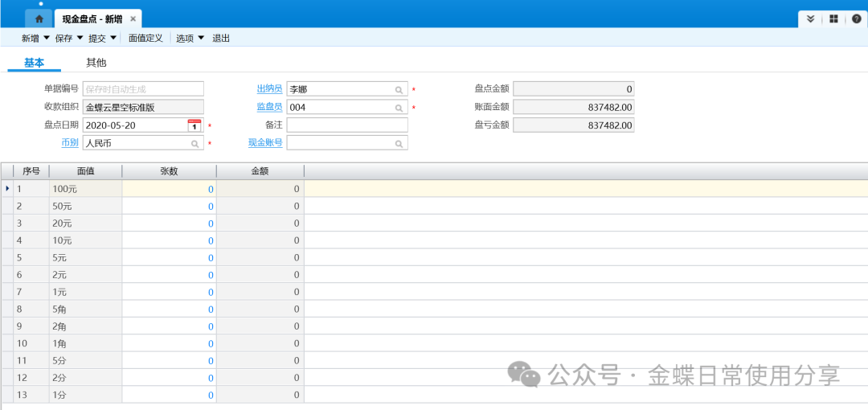Click search icon in 币别 field
This screenshot has width=868, height=410.
[194, 144]
